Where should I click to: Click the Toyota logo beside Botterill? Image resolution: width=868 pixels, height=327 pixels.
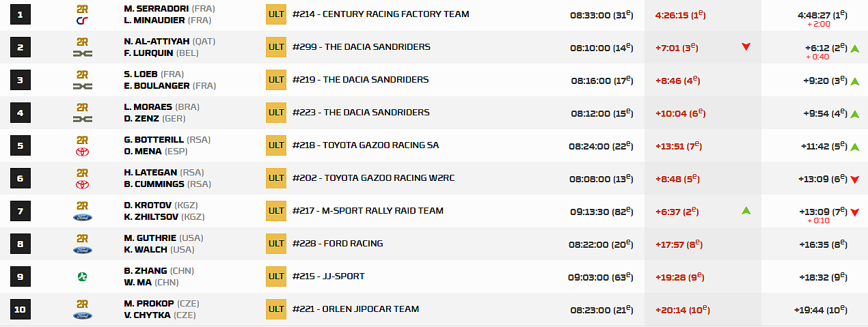coord(82,152)
